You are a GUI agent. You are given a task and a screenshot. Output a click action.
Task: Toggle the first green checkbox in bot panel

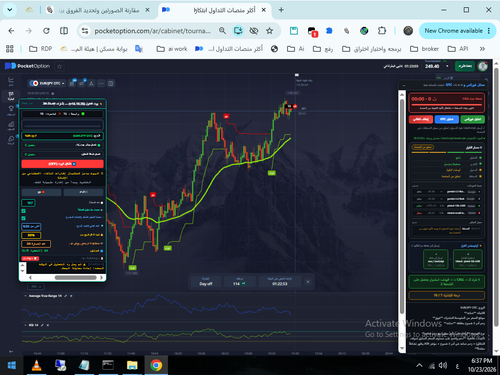point(23,211)
